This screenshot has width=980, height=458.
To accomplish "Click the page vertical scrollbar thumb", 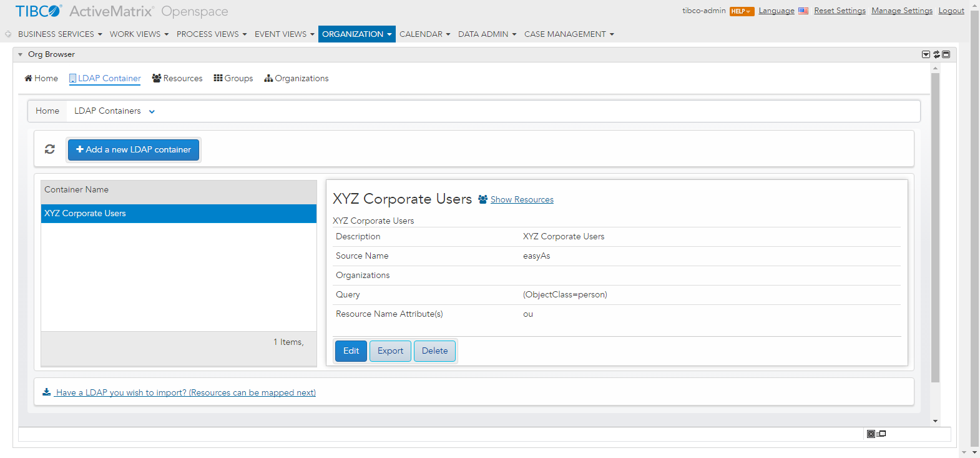I will [x=975, y=228].
